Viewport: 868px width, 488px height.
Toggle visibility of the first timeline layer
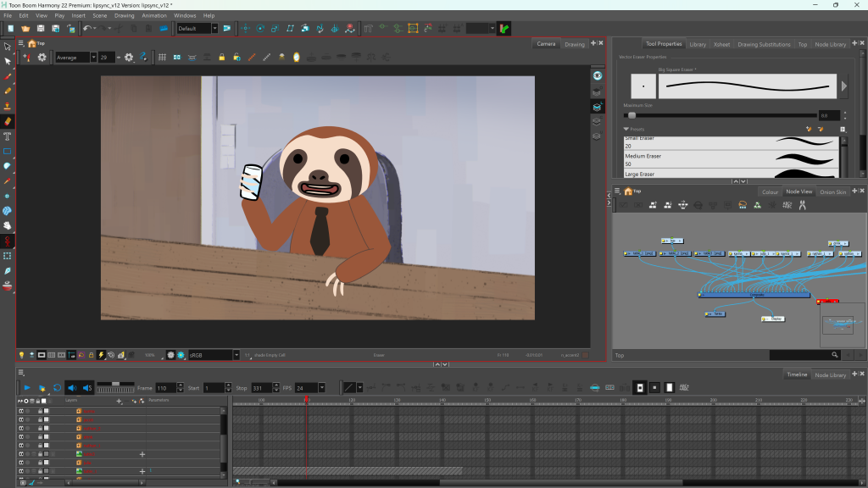tap(21, 411)
